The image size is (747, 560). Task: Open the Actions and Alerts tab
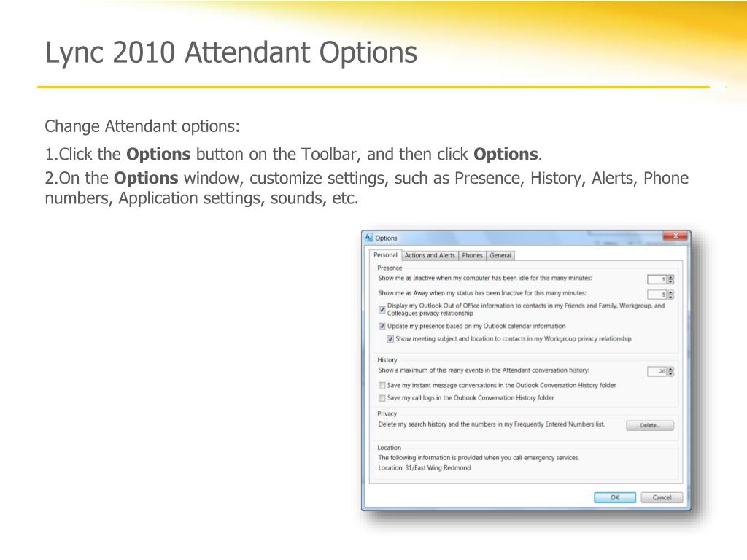(x=429, y=255)
